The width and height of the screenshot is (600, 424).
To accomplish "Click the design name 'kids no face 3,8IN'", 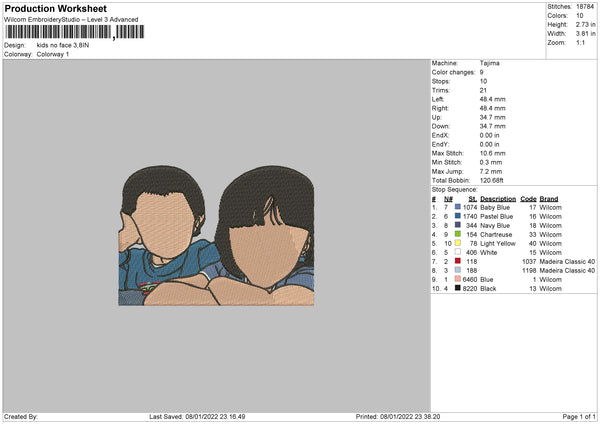I will (x=63, y=45).
